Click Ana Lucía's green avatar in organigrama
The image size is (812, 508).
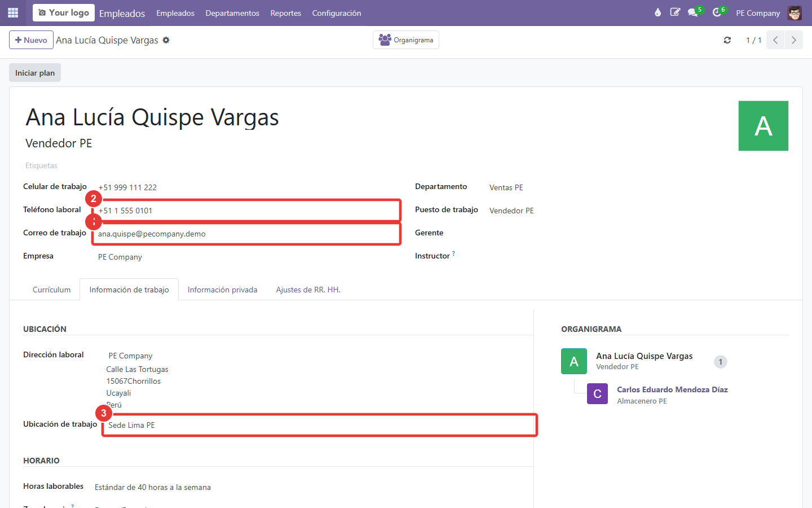pos(574,361)
